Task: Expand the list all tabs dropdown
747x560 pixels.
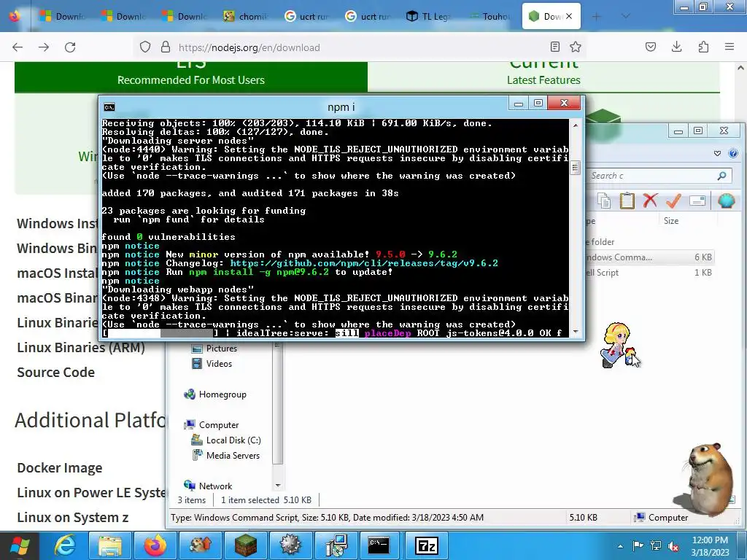Action: click(626, 17)
